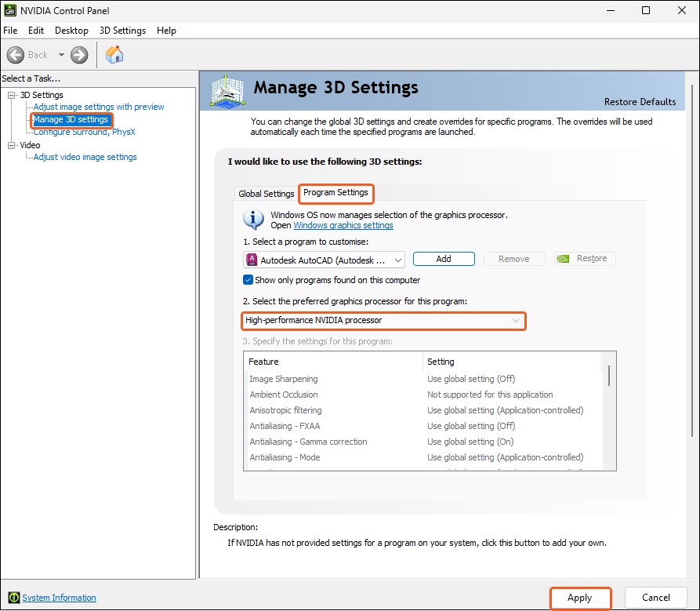Collapse the 3D Settings tree node

(12, 95)
